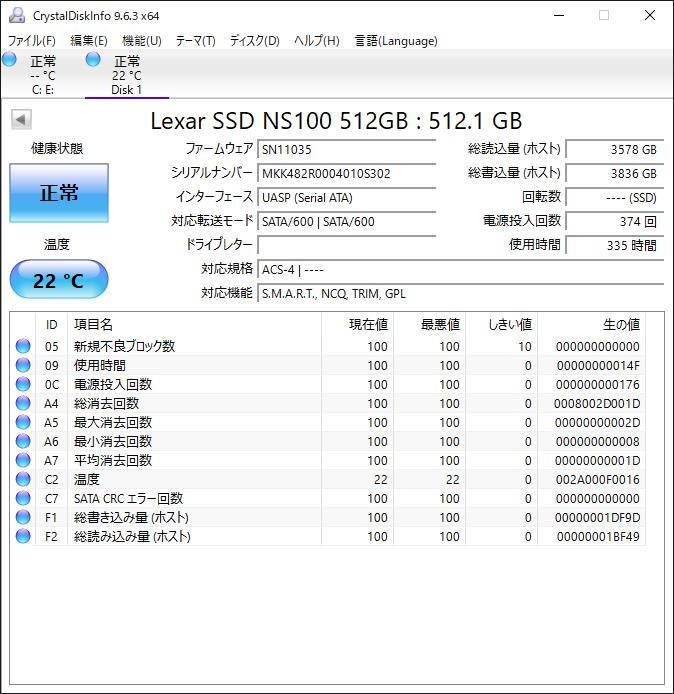Click the 正常 health status button
The width and height of the screenshot is (674, 694).
coord(59,193)
